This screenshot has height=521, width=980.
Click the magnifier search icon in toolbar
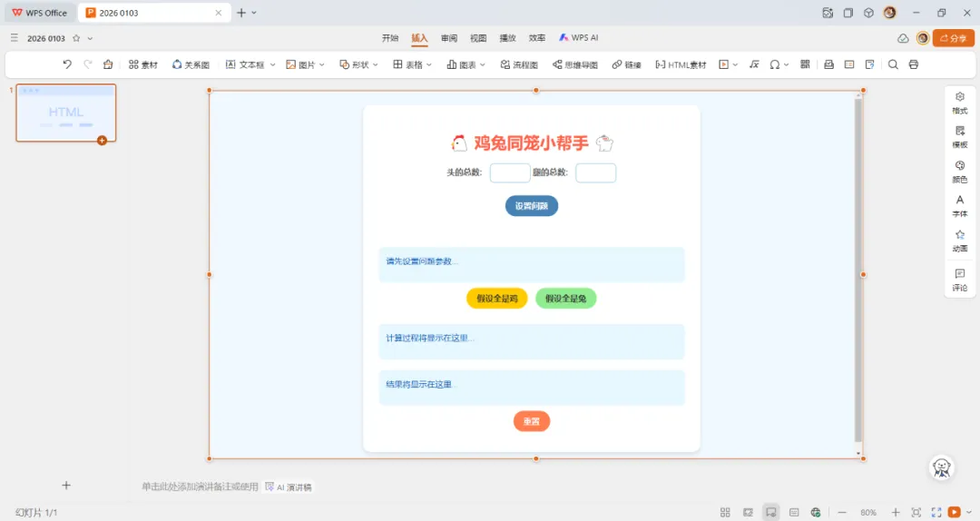point(893,64)
